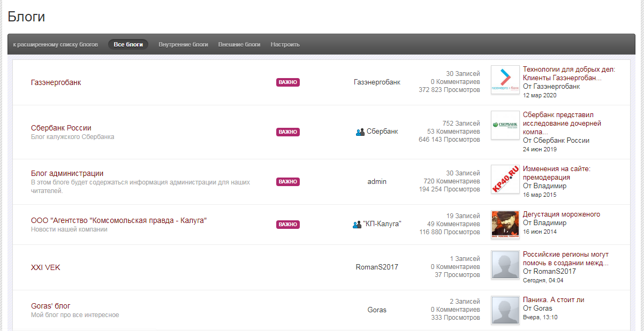Open the Настроить menu item
644x331 pixels.
(x=285, y=44)
